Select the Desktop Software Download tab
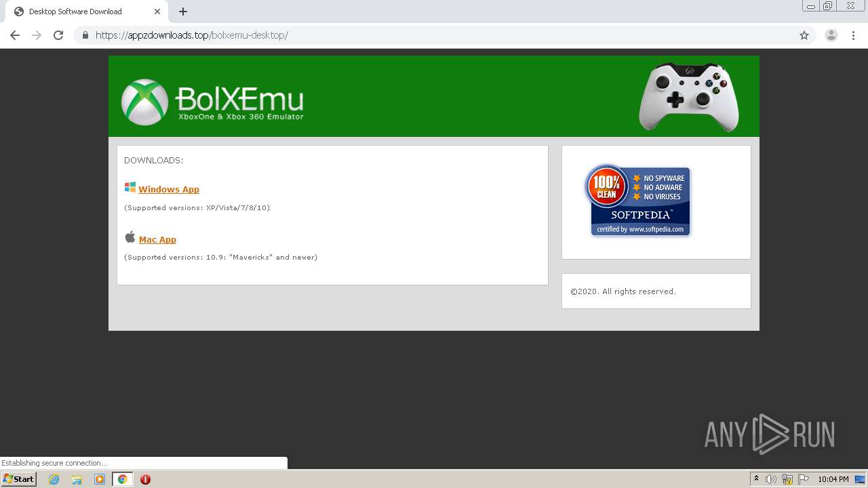Screen dimensions: 868x488 coord(86,12)
